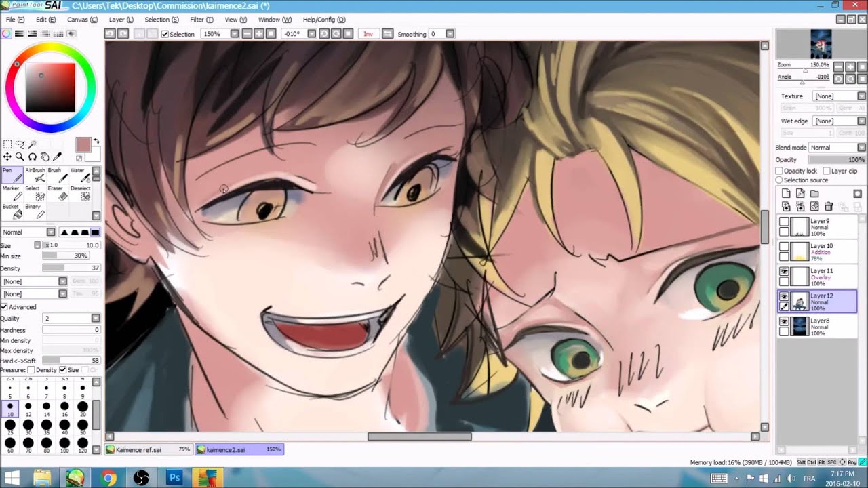Choose the rectangular Selection tool

pyautogui.click(x=7, y=144)
